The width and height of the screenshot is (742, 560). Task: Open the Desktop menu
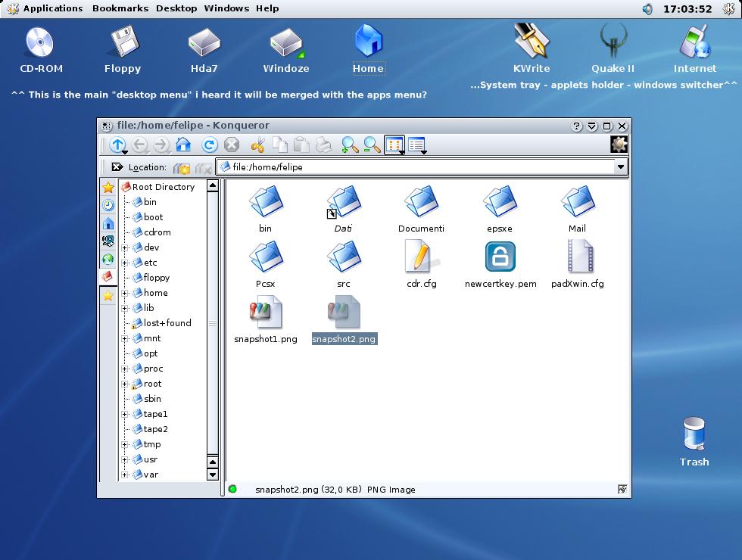coord(176,8)
